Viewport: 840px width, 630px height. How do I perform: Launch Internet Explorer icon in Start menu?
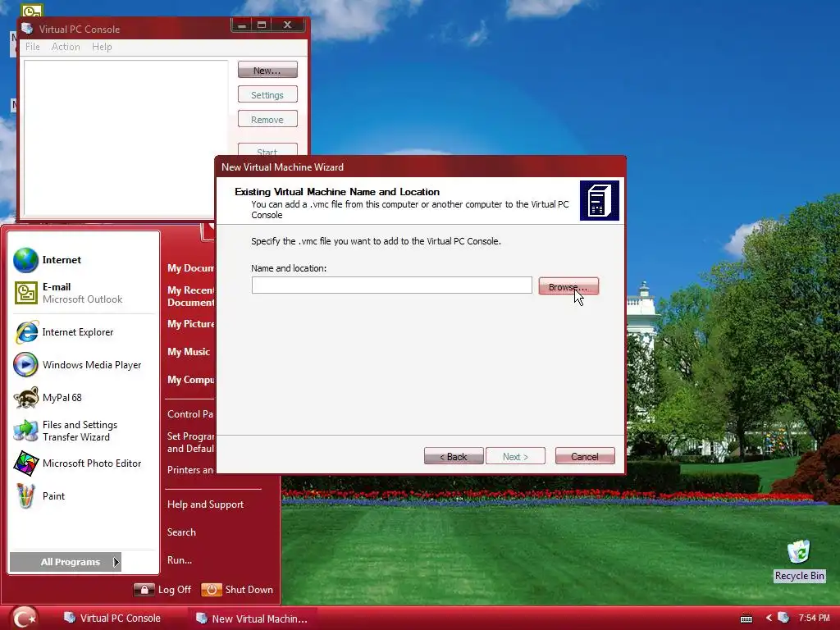pos(25,332)
